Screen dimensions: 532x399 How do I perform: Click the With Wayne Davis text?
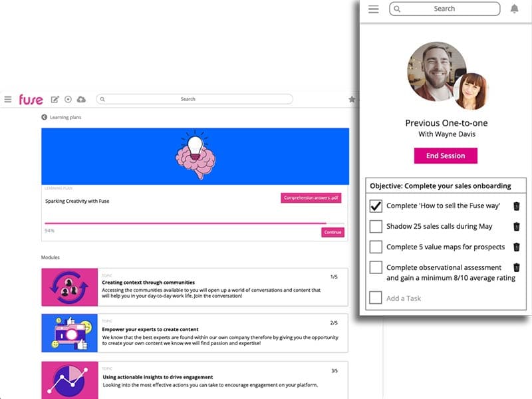click(446, 134)
